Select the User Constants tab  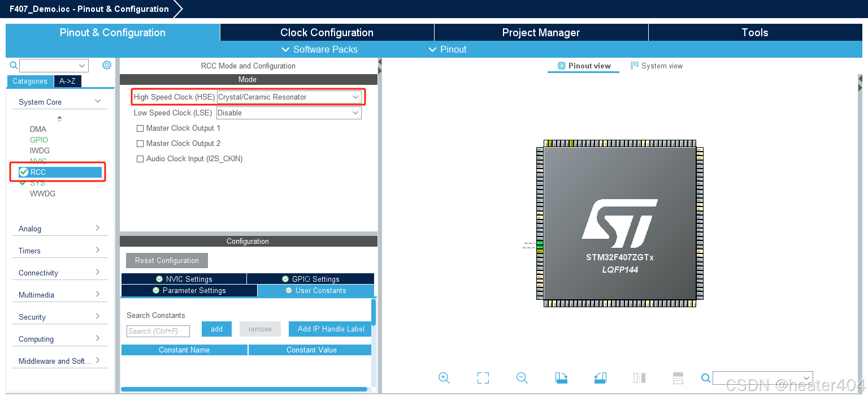(316, 290)
